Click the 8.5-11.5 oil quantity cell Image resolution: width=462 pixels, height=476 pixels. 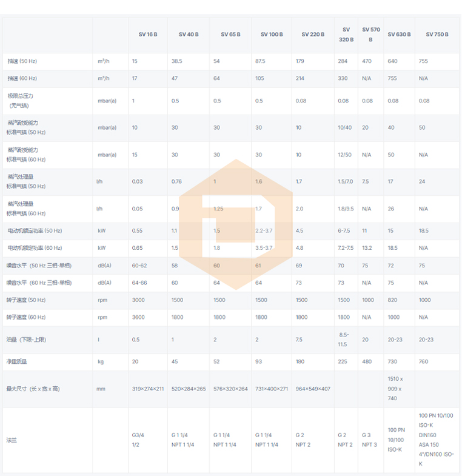[343, 340]
